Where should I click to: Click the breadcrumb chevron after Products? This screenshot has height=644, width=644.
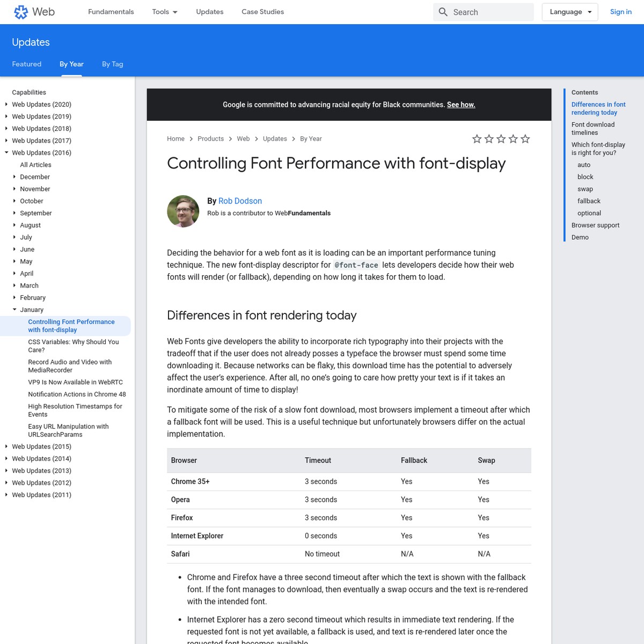coord(230,138)
